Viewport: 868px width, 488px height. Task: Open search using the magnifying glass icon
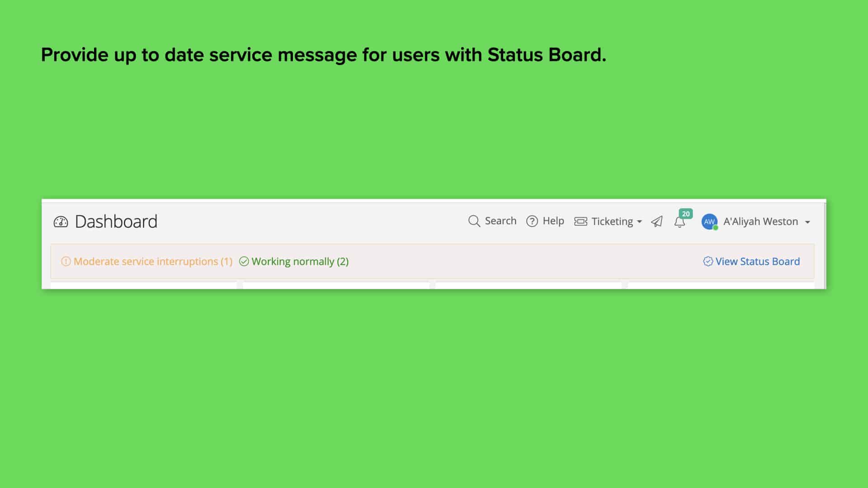pyautogui.click(x=474, y=221)
